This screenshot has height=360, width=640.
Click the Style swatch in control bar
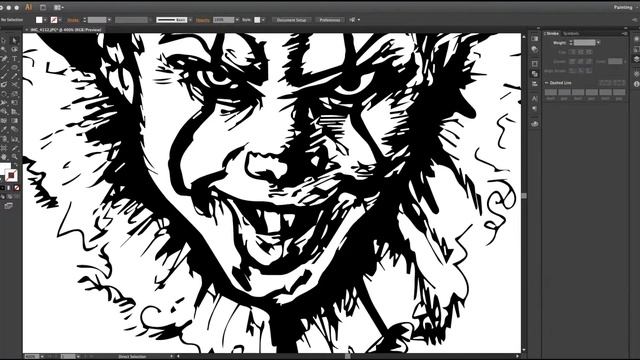tap(257, 20)
